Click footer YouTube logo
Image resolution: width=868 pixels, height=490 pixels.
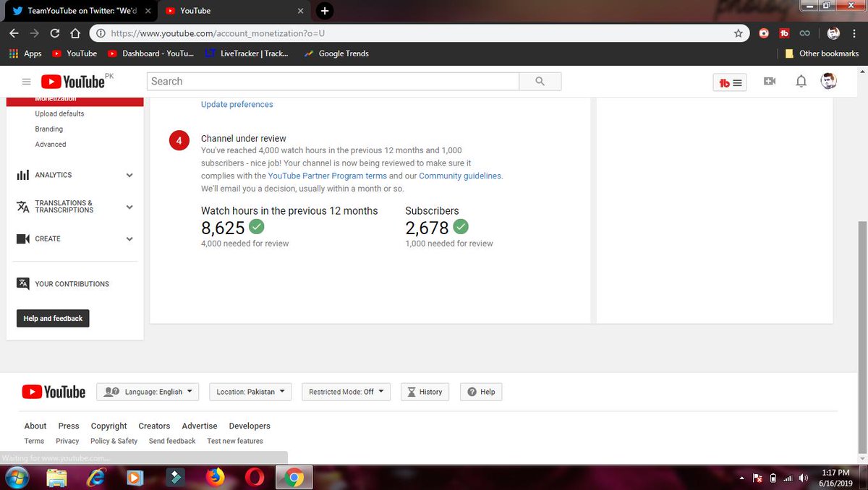pos(54,392)
